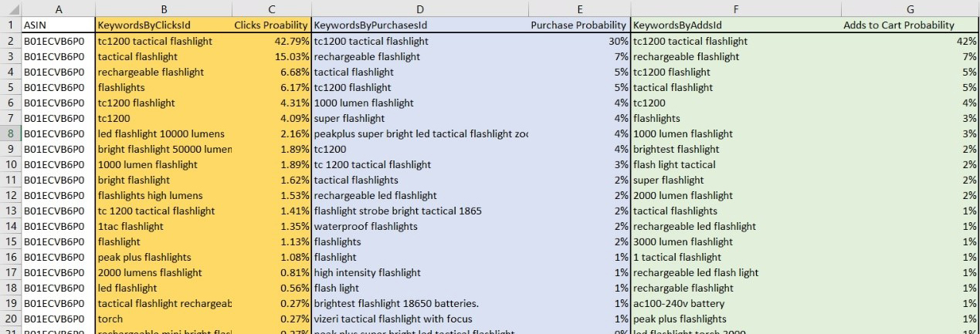Viewport: 980px width, 334px height.
Task: Click the KeywordsByAddsId header cell
Action: tap(736, 25)
